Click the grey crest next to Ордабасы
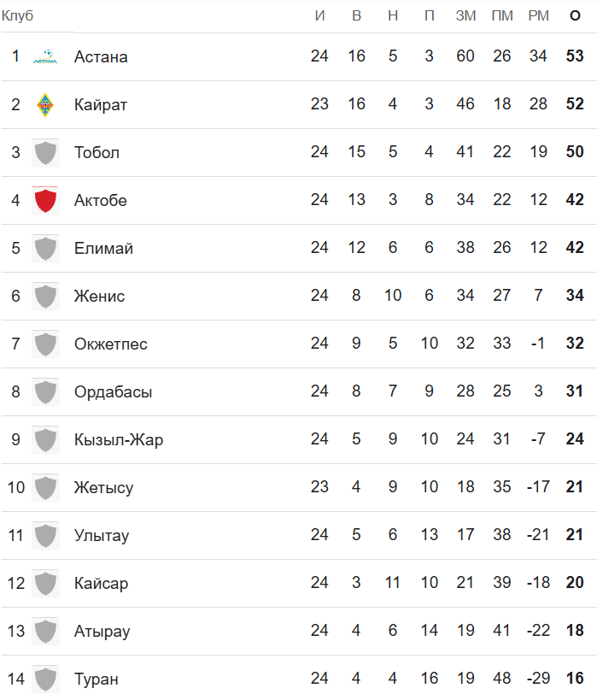Screen dimensions: 597x700 45,392
